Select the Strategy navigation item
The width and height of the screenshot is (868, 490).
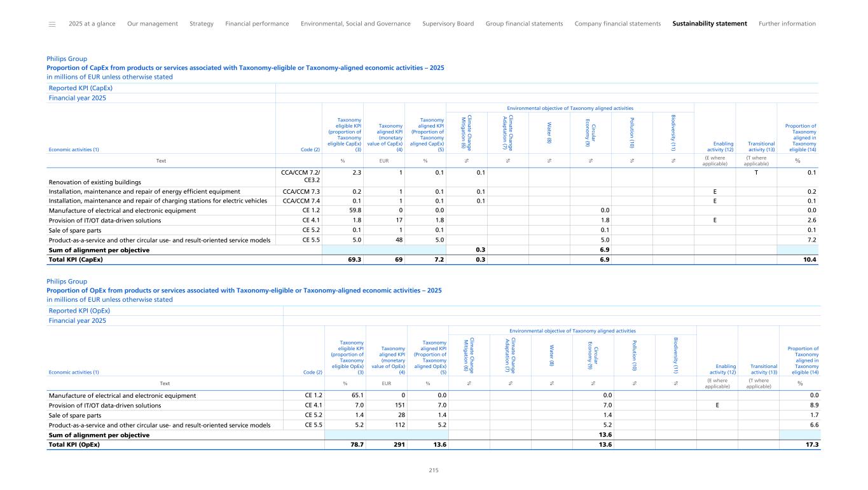pyautogui.click(x=202, y=24)
